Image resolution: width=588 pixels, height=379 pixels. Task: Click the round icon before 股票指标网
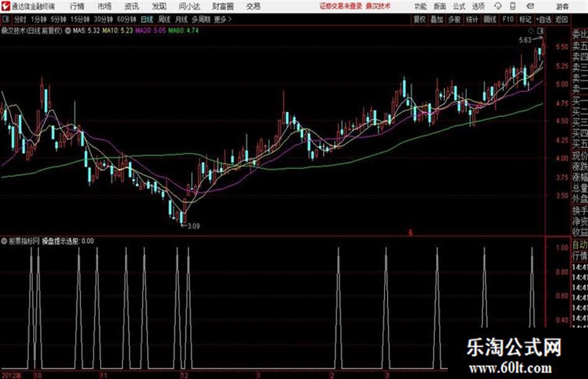click(4, 241)
